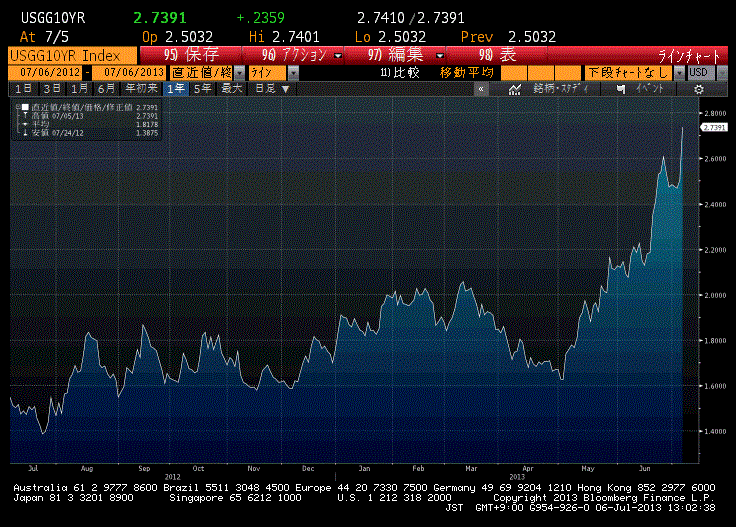Click the 直近値/終値/価格/修正値 legend row
Viewport: 736px width, 527px height.
click(x=88, y=107)
